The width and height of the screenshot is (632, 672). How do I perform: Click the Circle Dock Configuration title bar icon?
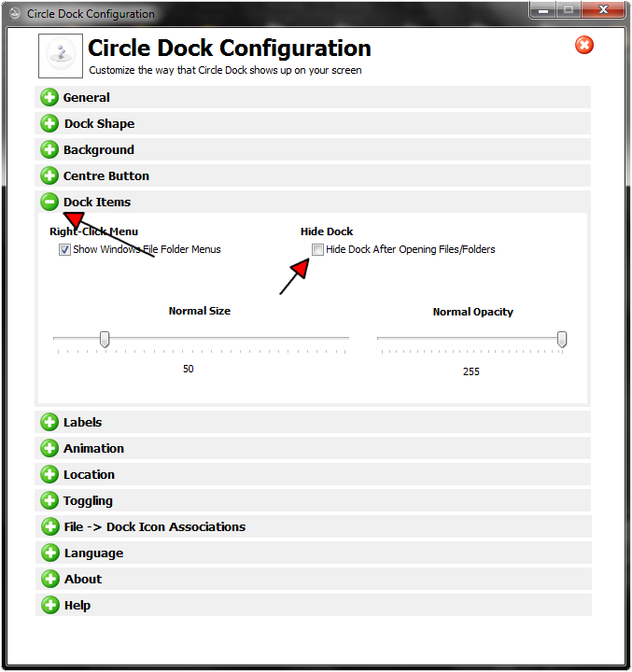tap(15, 14)
